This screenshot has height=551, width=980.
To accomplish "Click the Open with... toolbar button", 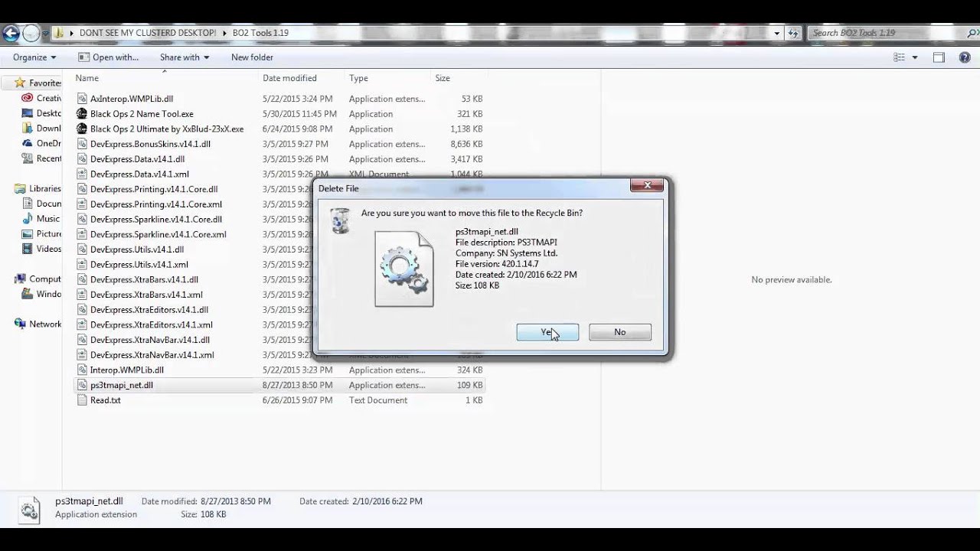I will tap(109, 57).
